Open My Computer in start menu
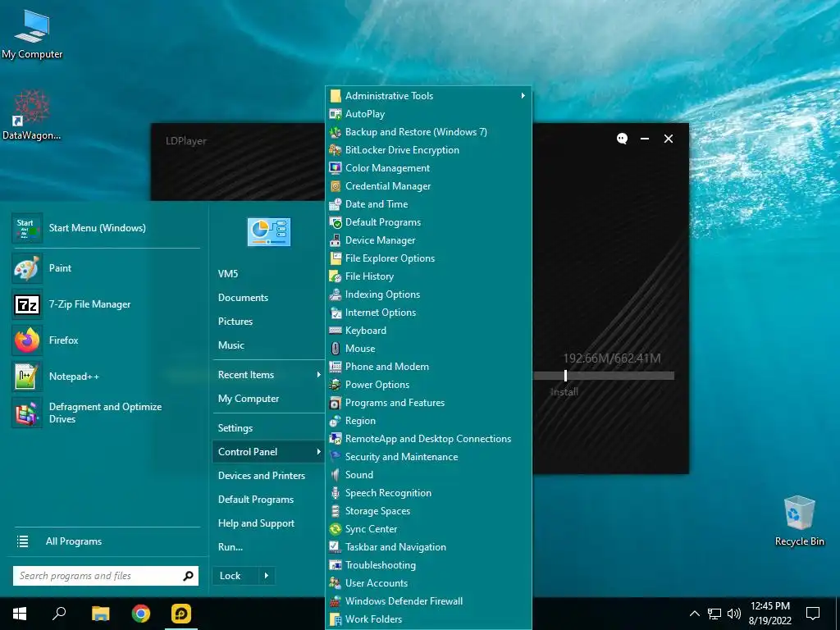The image size is (840, 630). [x=249, y=399]
